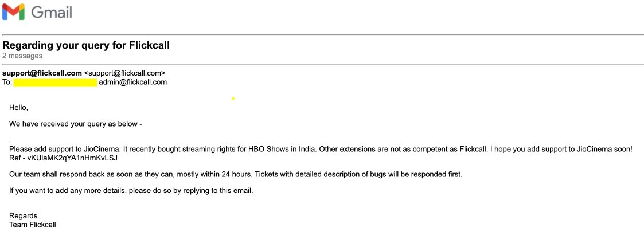Click the sender address in angle brackets
The height and width of the screenshot is (236, 644).
pyautogui.click(x=124, y=73)
